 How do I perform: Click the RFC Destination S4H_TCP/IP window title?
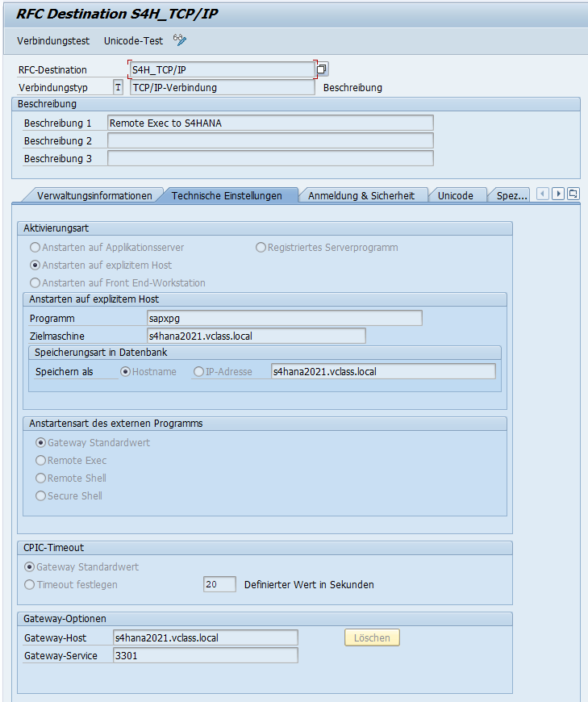(117, 14)
